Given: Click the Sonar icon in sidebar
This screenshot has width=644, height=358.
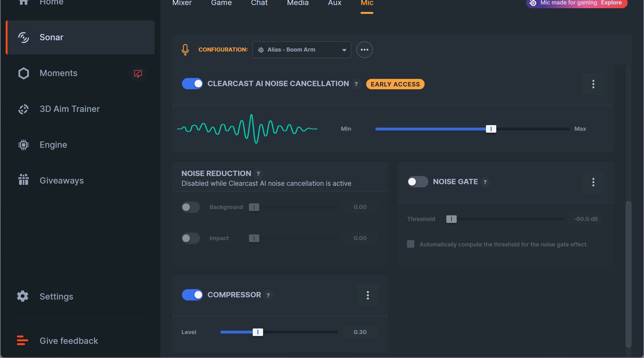Looking at the screenshot, I should [24, 37].
